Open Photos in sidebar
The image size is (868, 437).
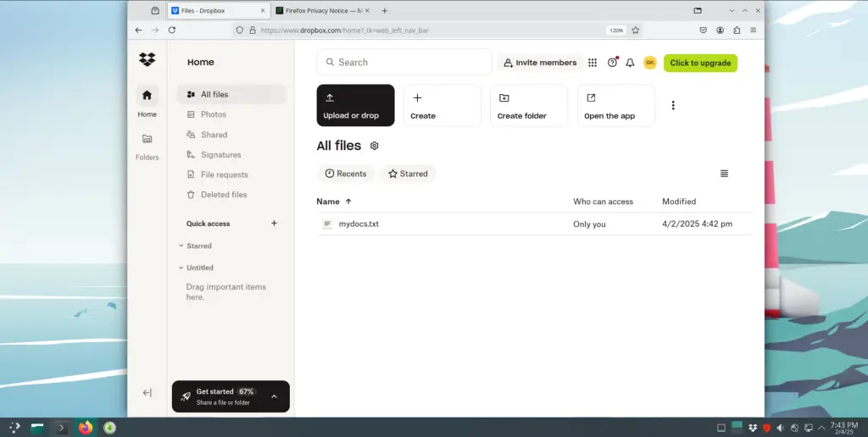click(231, 114)
